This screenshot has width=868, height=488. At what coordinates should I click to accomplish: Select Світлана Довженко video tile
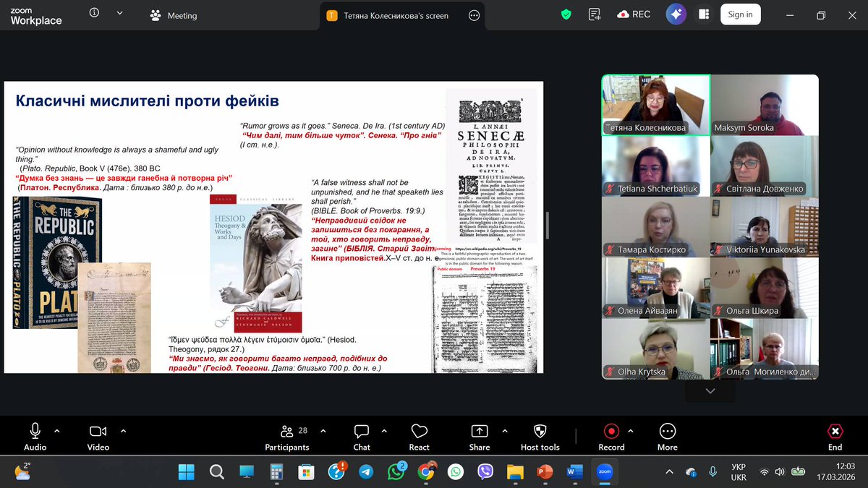click(765, 166)
